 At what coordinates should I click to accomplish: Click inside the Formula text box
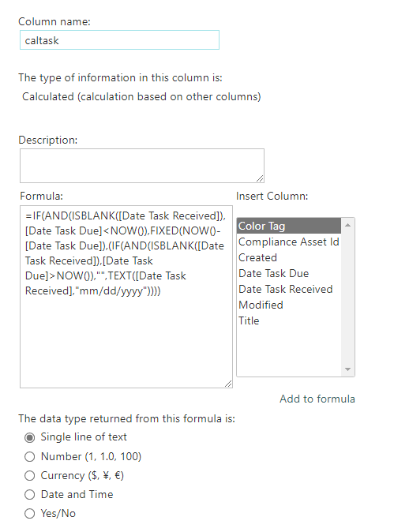pos(126,297)
